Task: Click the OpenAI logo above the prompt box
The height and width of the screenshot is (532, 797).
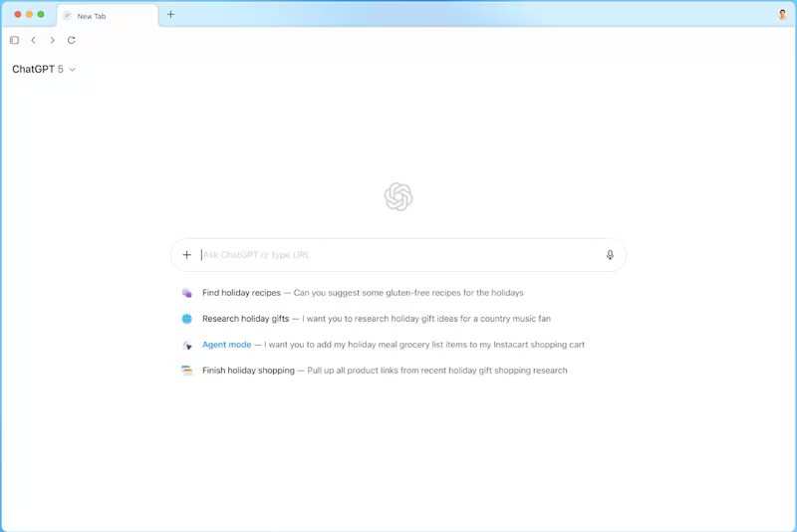Action: coord(398,196)
